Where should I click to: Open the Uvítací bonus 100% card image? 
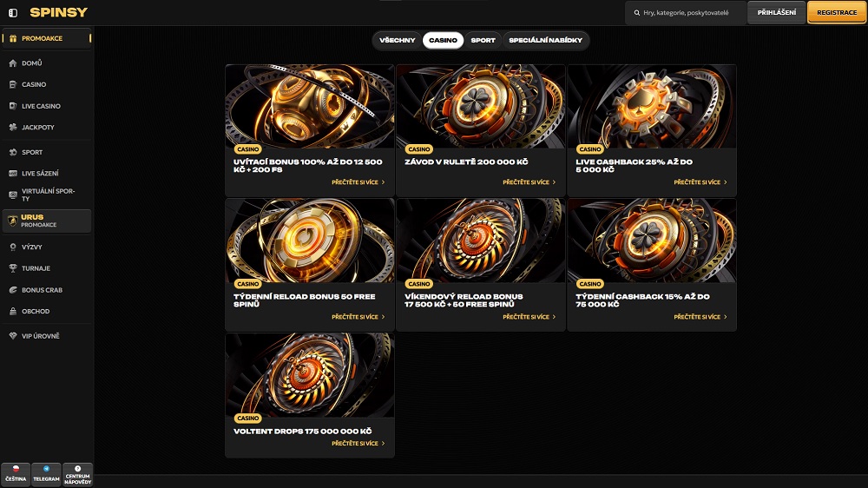[310, 106]
